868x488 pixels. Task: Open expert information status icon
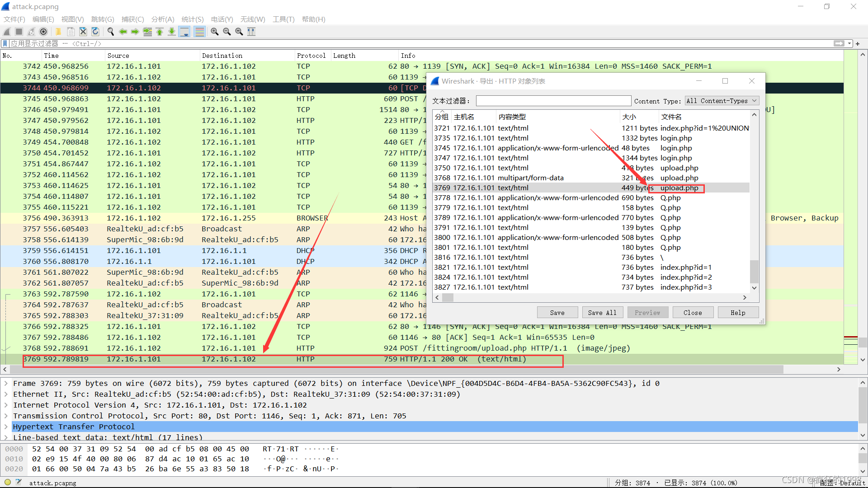tap(8, 482)
